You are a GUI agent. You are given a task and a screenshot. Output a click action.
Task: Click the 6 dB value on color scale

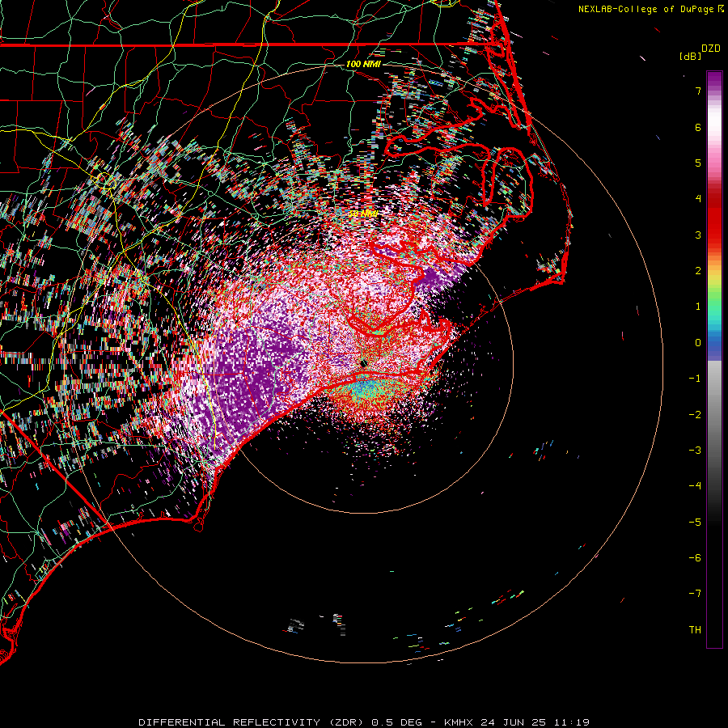point(698,127)
